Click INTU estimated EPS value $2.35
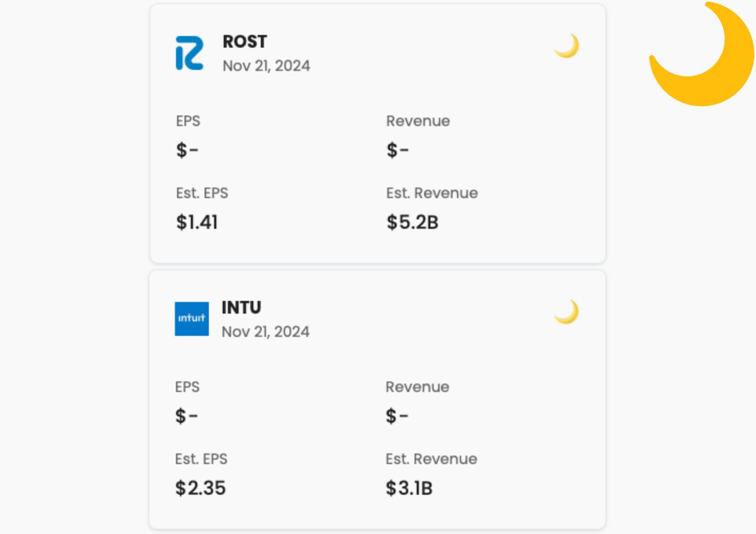756x534 pixels. (x=200, y=488)
